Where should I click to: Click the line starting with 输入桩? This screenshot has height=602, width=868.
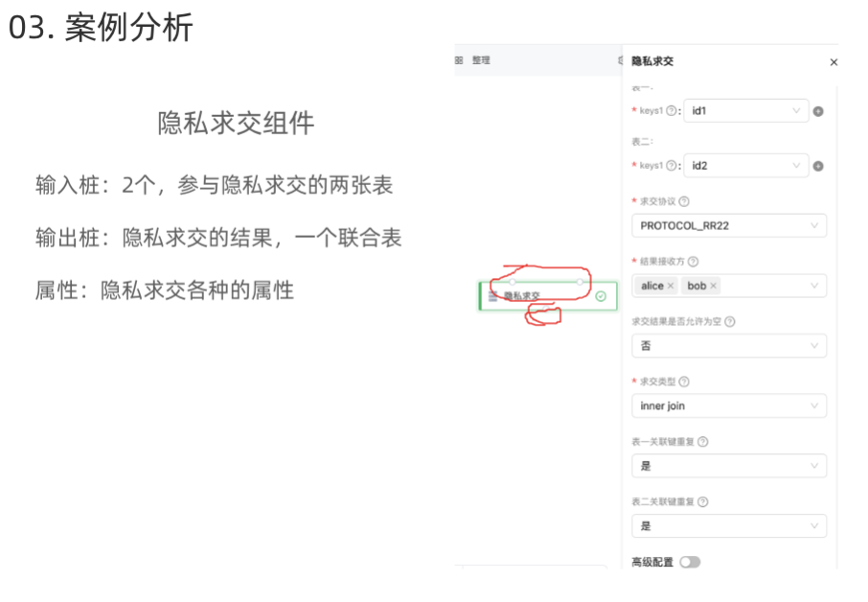point(215,185)
